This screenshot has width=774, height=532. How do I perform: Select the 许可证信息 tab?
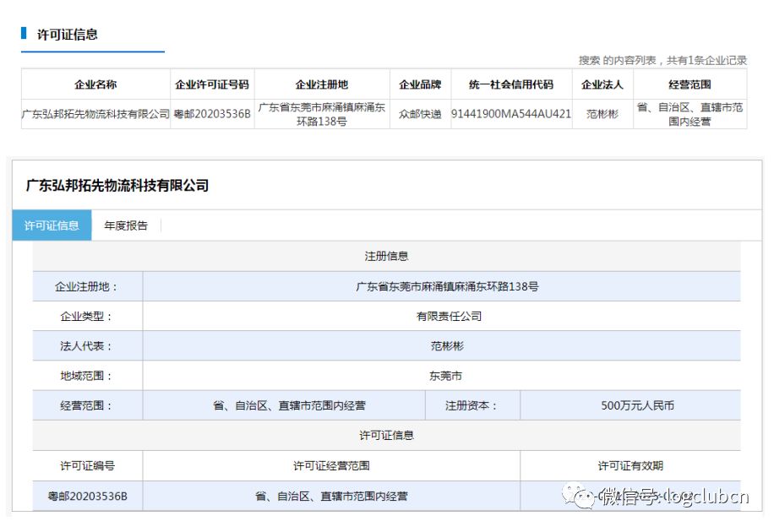tap(52, 225)
